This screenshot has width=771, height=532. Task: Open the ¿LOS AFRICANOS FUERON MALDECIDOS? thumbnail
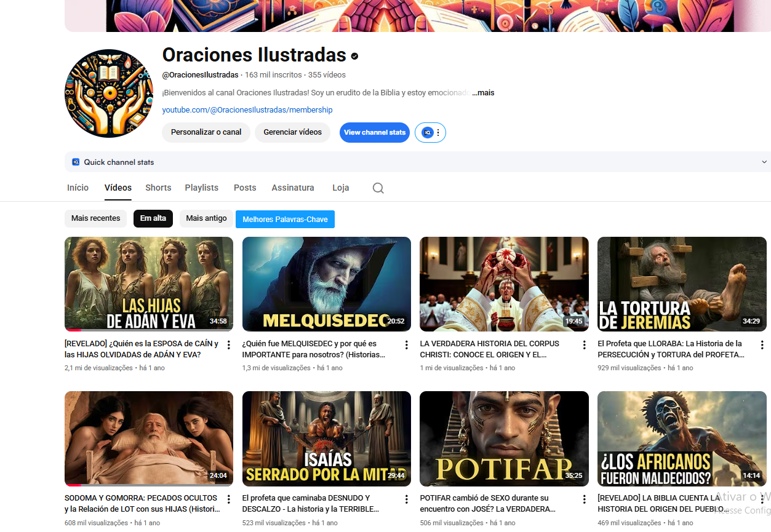682,439
